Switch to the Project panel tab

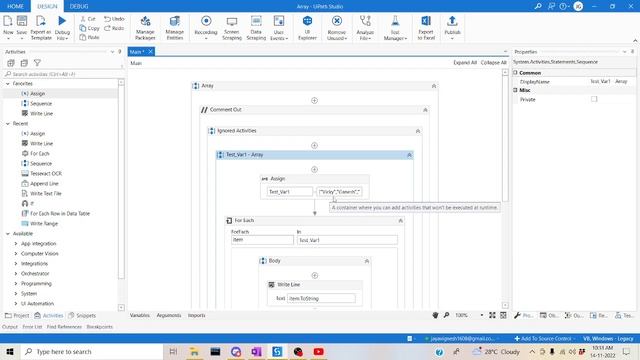point(17,316)
